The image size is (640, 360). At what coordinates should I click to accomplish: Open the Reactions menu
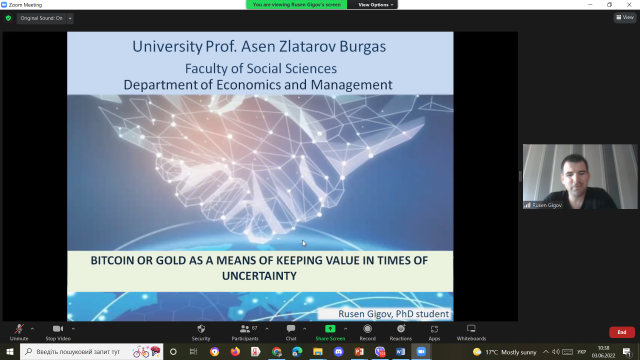(400, 333)
